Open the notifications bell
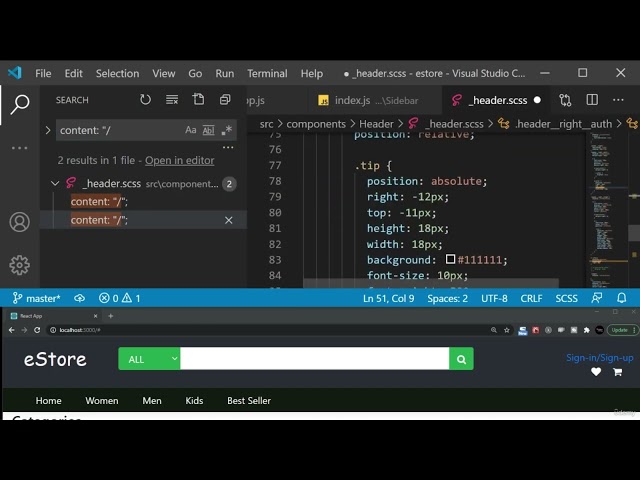 point(622,298)
